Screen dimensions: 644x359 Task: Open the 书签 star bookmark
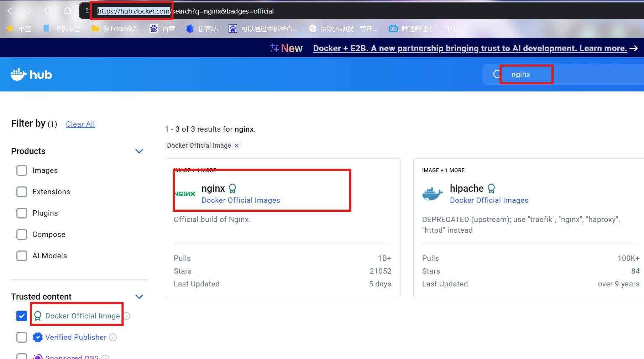tap(19, 28)
